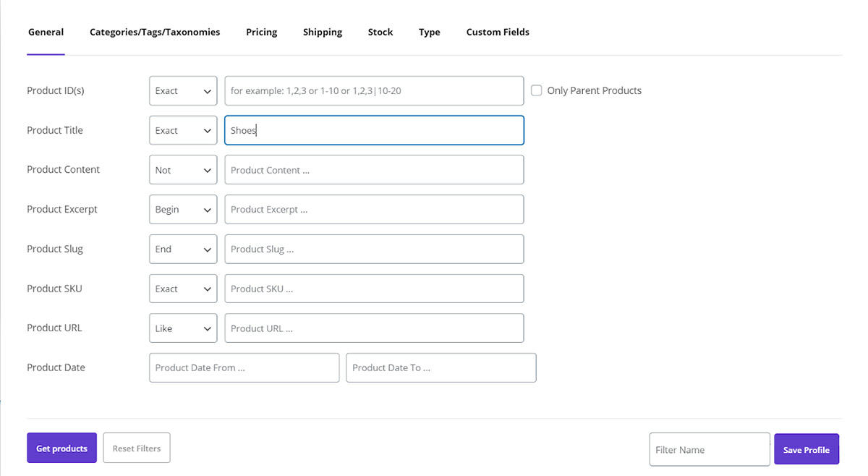The width and height of the screenshot is (868, 476).
Task: Expand the Product URL Like dropdown
Action: coord(183,328)
